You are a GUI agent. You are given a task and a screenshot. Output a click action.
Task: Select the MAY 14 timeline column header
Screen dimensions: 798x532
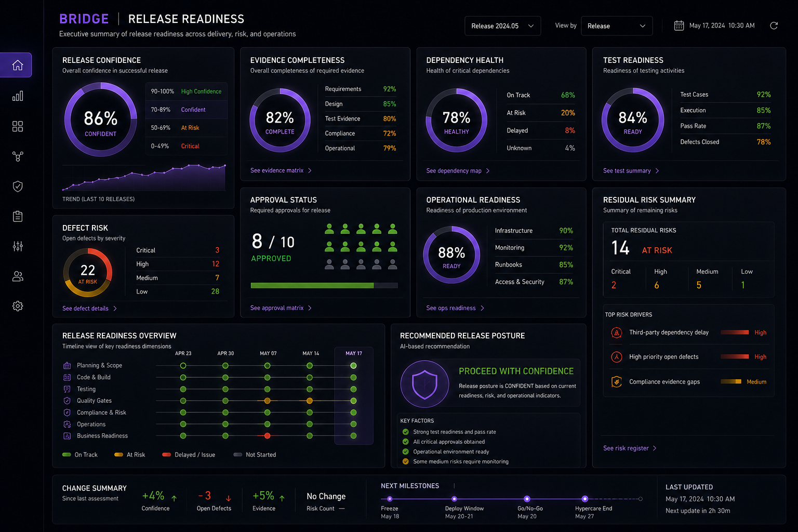tap(311, 353)
